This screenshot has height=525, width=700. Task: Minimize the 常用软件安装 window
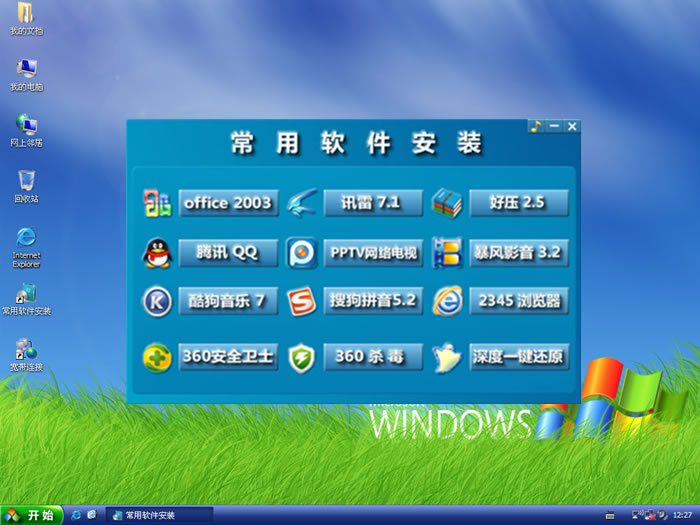point(554,127)
